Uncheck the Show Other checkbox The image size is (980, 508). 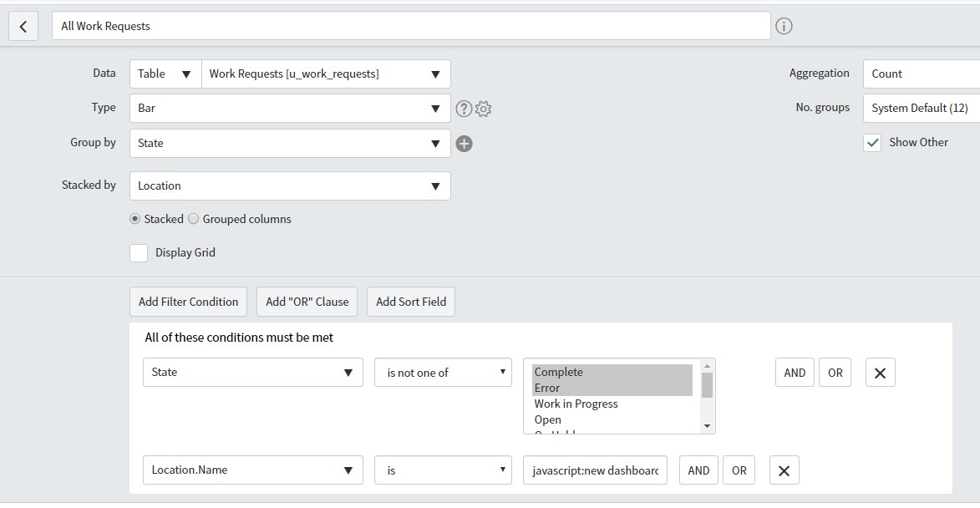point(872,143)
